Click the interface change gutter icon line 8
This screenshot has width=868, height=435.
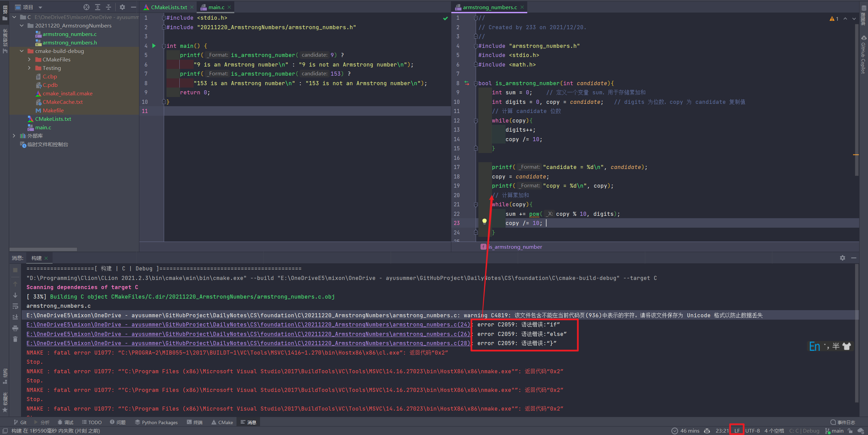[467, 83]
